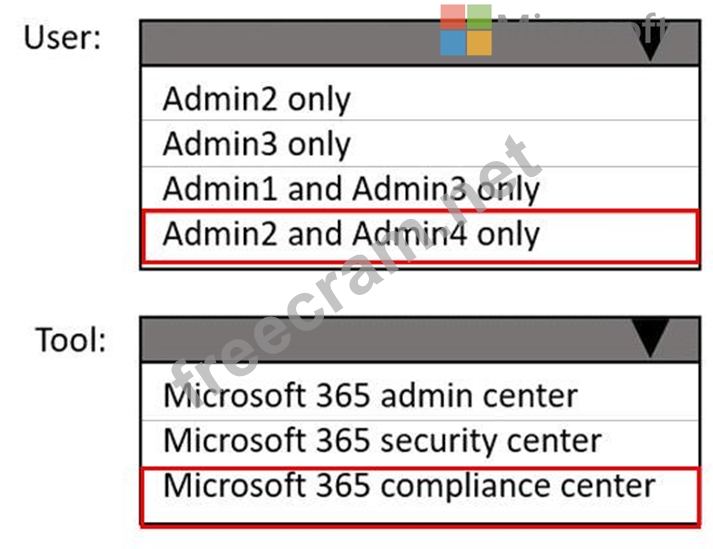This screenshot has height=549, width=713.
Task: Select the highlighted "Admin2 and Admin4 only" option
Action: 351,234
